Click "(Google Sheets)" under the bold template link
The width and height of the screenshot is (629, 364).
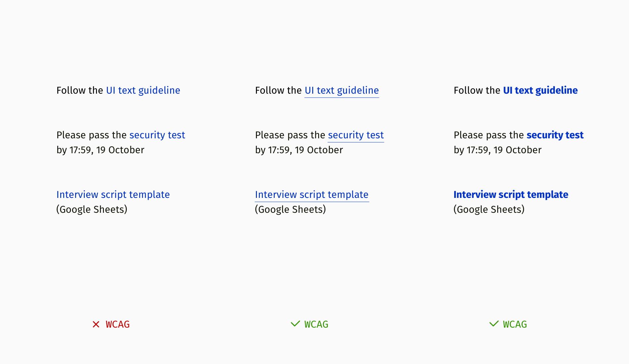tap(489, 209)
